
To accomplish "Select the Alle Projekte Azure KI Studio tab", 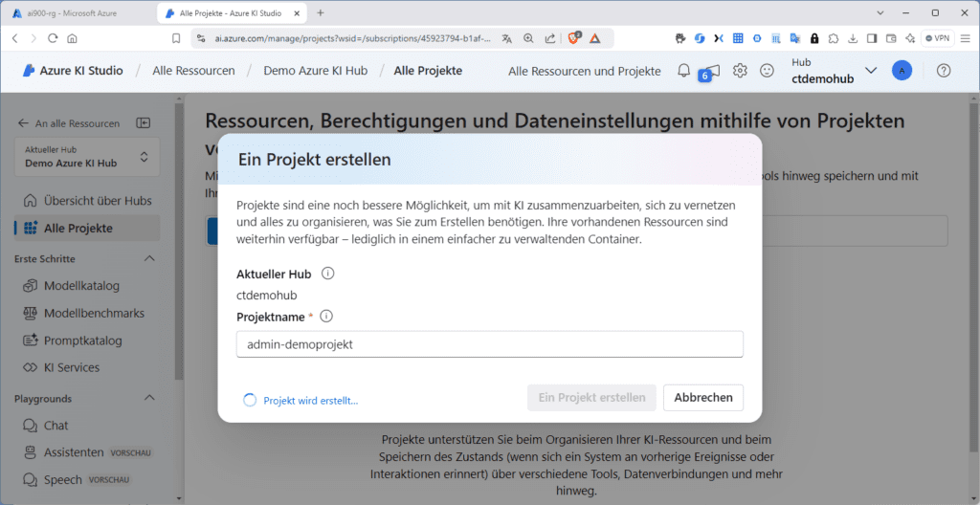I will pyautogui.click(x=232, y=12).
